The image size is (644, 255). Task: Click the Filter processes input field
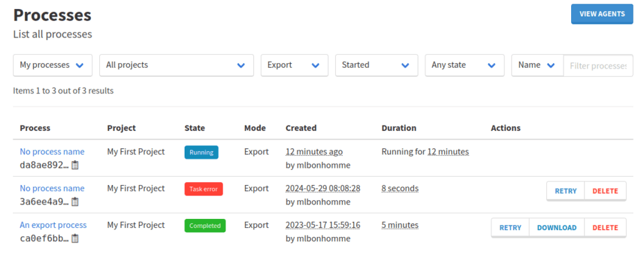[598, 66]
